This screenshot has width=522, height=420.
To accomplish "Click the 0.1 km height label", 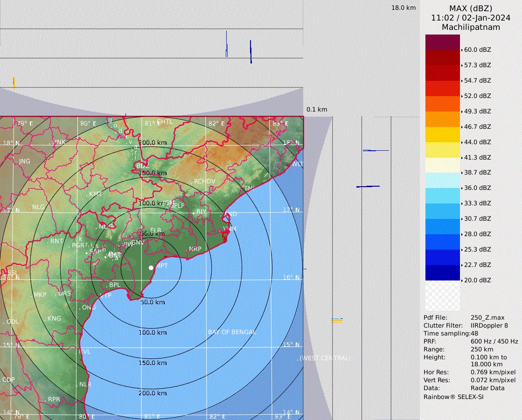I will coord(317,109).
